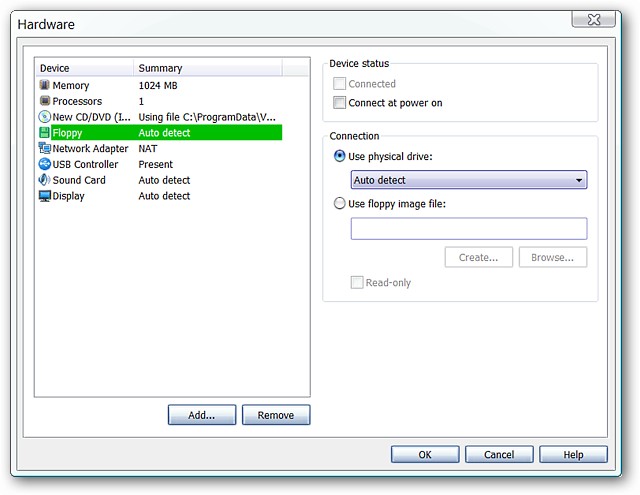The image size is (640, 495).
Task: Click the Add... button
Action: click(202, 415)
